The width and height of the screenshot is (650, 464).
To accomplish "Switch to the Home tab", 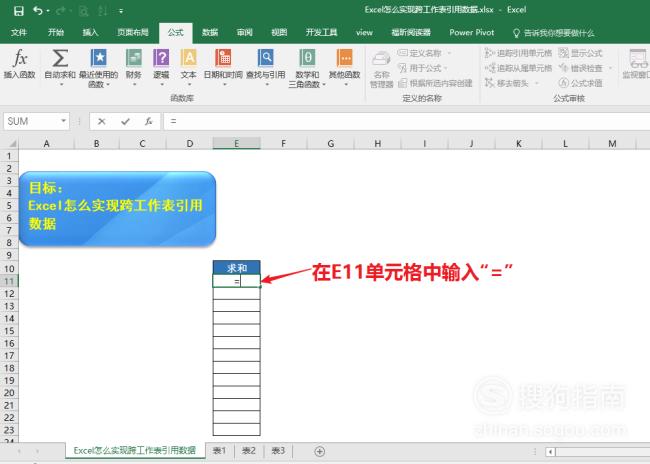I will tap(56, 32).
